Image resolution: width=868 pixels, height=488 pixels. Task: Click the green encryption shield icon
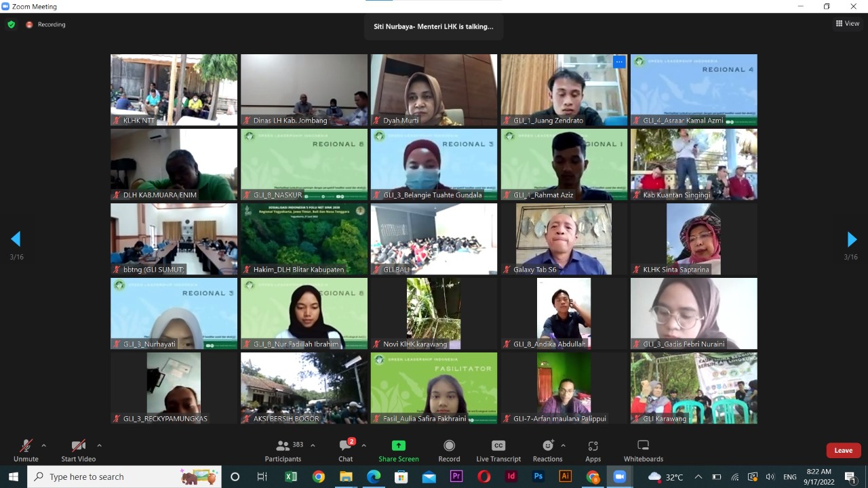(x=11, y=24)
